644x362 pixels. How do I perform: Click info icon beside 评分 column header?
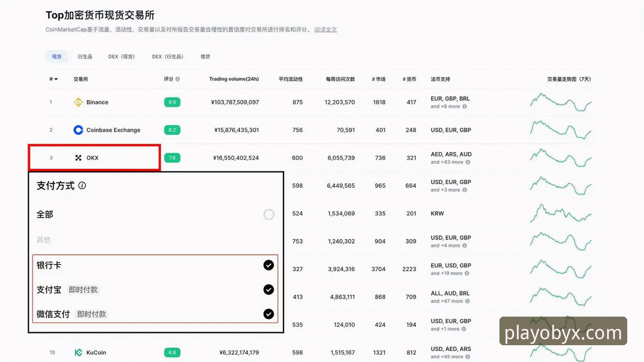(x=178, y=79)
